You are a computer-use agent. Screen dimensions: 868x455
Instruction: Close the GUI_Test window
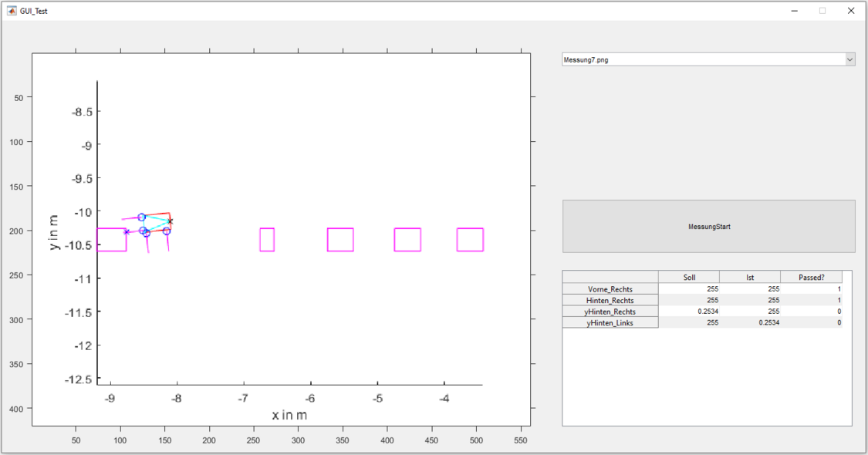[850, 11]
